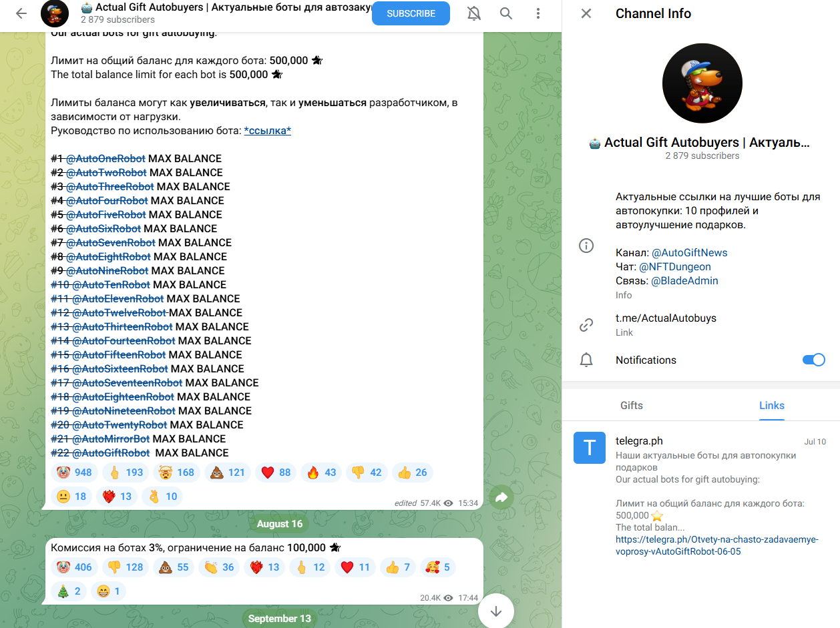Mute channel with the crossed bell icon
This screenshot has width=840, height=628.
[474, 13]
